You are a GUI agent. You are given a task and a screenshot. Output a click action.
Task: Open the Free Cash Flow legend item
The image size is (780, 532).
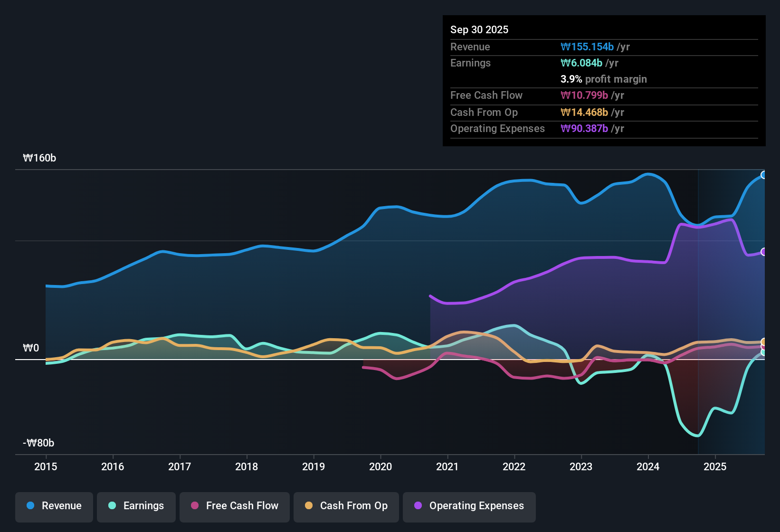(x=234, y=506)
